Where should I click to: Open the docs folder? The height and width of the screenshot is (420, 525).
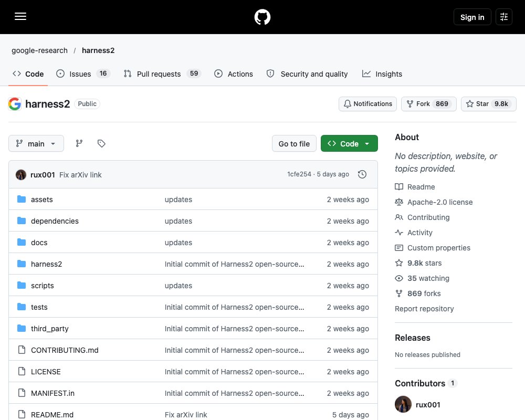click(39, 243)
